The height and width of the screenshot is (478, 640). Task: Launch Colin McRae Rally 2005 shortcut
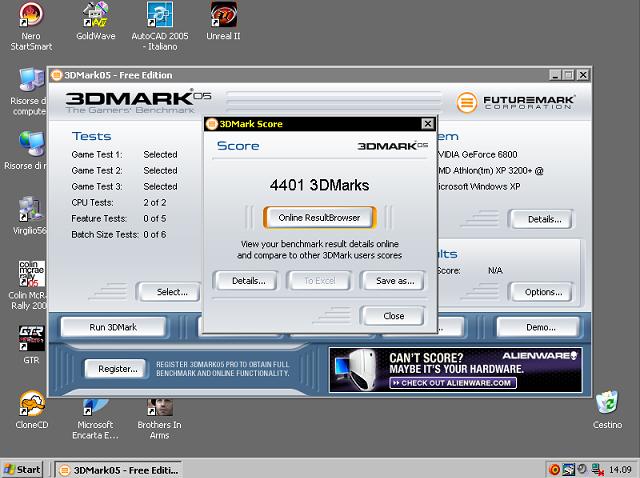29,286
